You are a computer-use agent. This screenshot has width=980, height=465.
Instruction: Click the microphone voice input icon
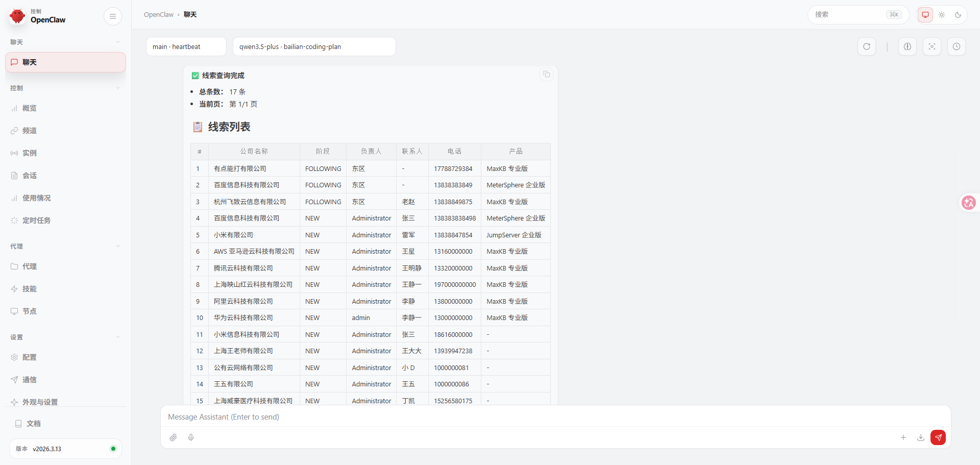191,437
